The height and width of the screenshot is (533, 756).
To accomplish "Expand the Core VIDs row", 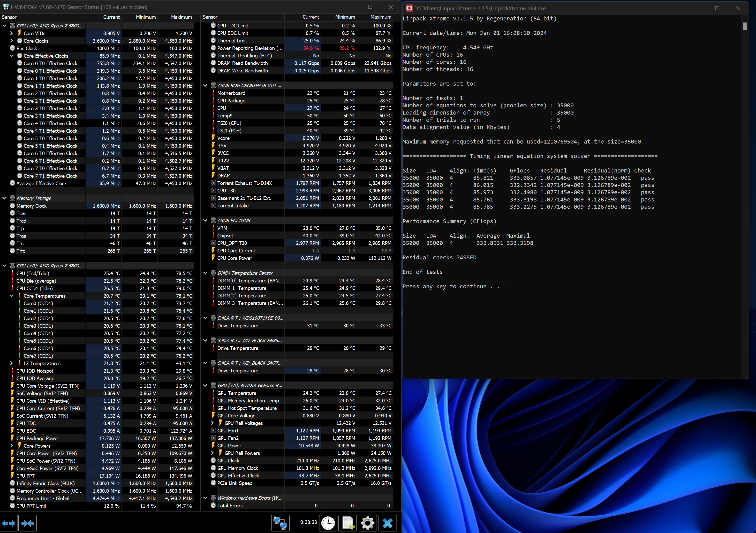I will click(12, 33).
